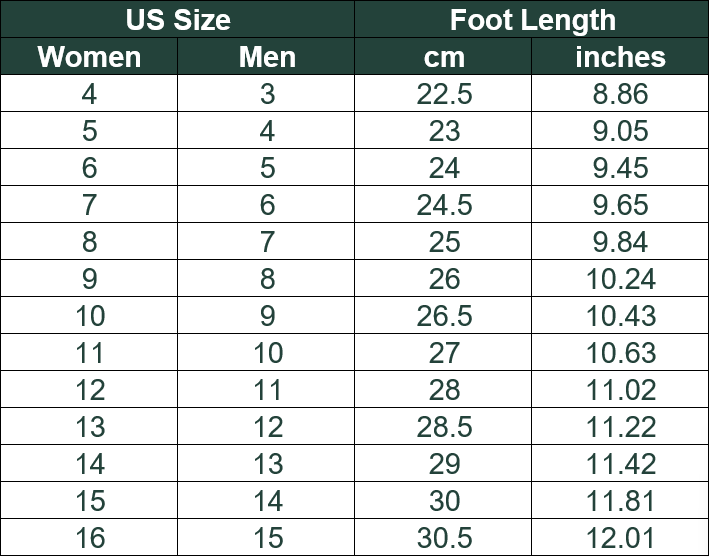Select Women size 9 cell
Viewport: 709px width, 557px height.
pos(89,280)
